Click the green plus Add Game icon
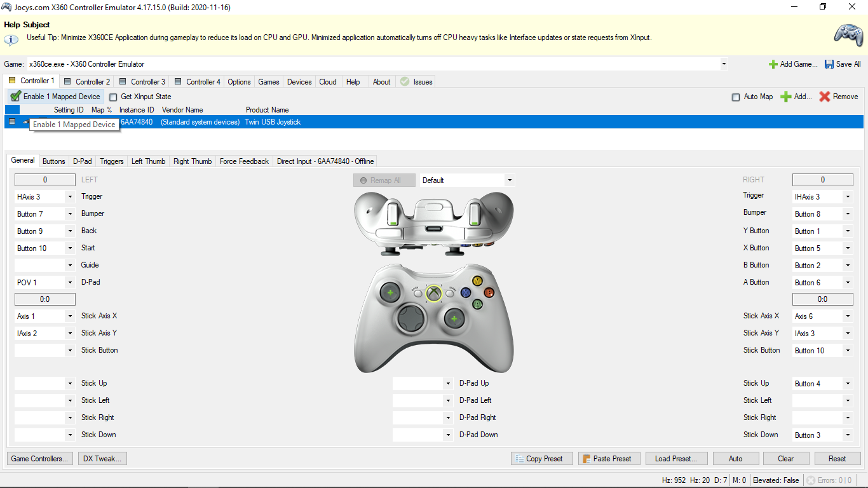Image resolution: width=868 pixels, height=488 pixels. point(773,64)
